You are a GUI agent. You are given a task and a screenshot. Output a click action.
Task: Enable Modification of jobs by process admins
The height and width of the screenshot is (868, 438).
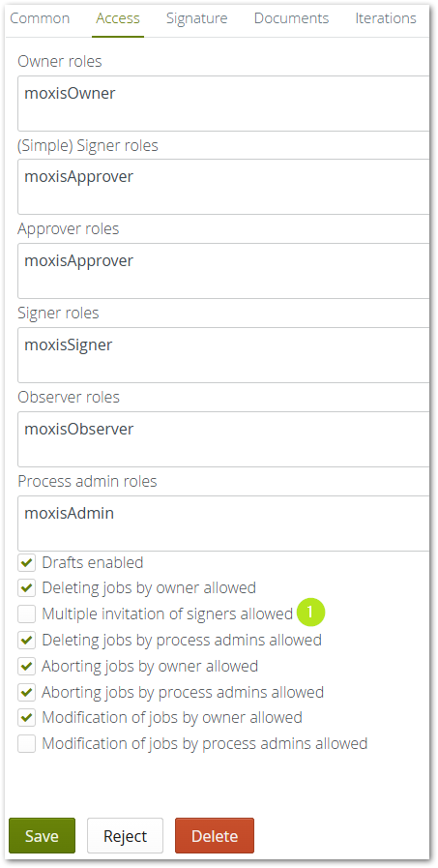point(26,743)
